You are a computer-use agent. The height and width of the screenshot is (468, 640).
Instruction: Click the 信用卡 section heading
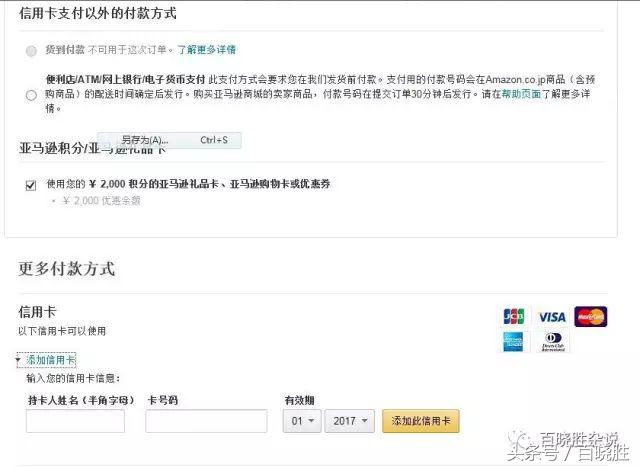point(38,312)
